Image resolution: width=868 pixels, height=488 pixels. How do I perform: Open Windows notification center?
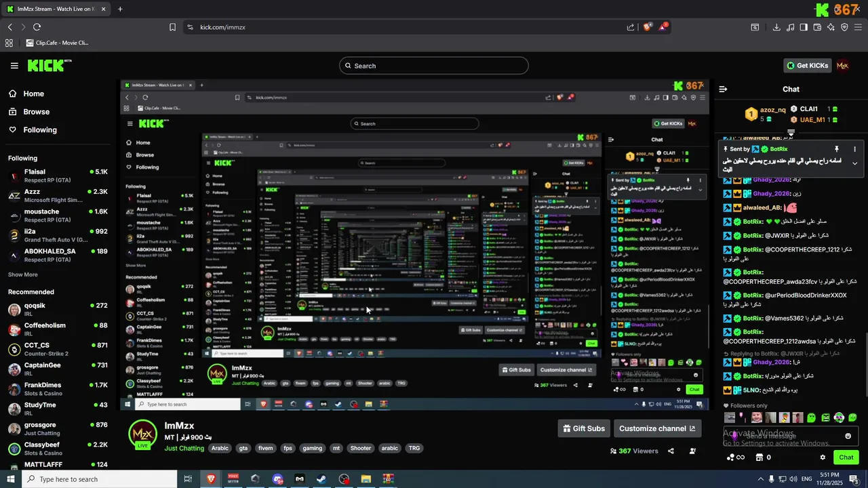[x=854, y=479]
